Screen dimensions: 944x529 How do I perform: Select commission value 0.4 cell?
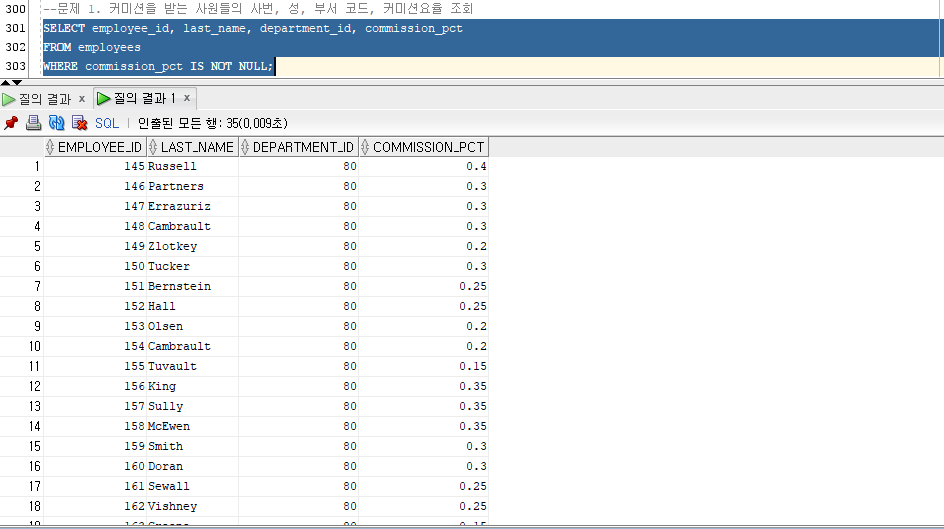[424, 166]
